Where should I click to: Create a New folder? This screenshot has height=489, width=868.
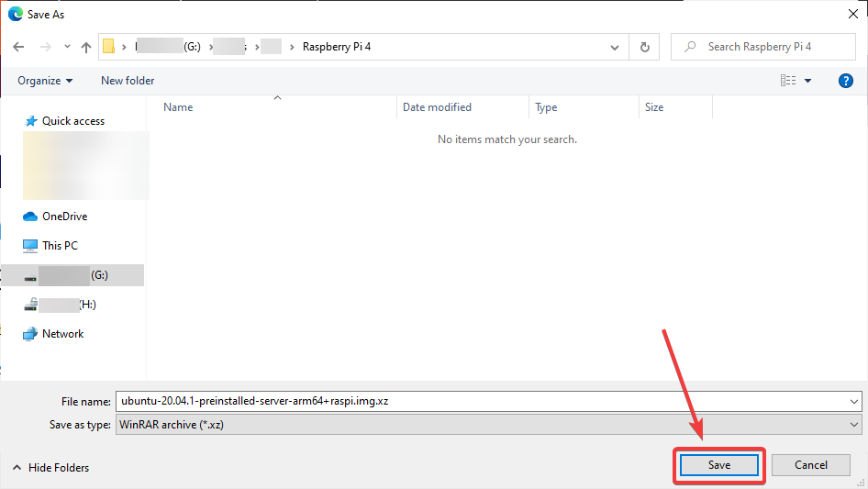[x=128, y=81]
